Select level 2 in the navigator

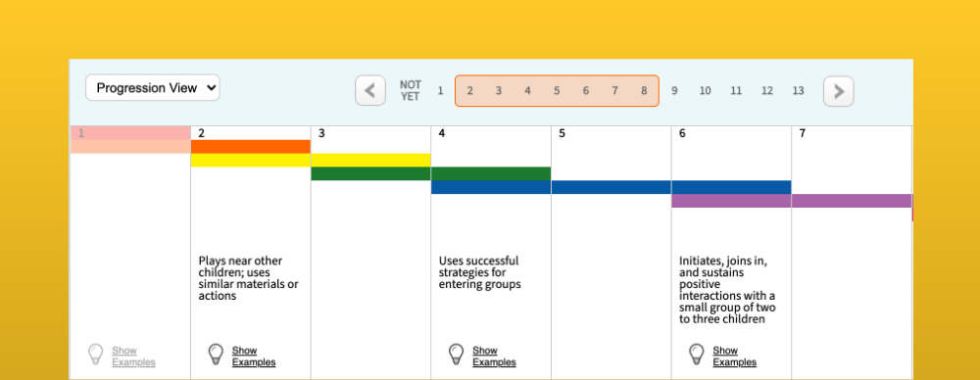click(469, 91)
